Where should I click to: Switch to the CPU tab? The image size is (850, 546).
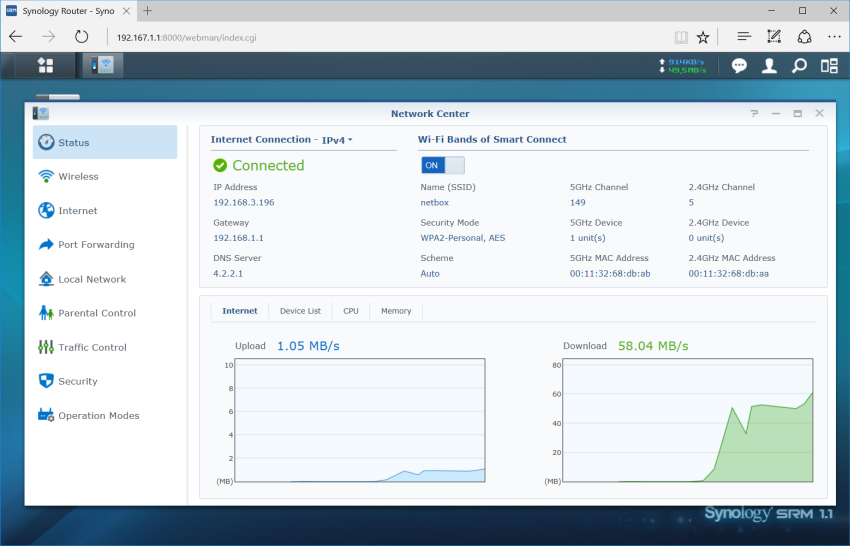coord(351,311)
